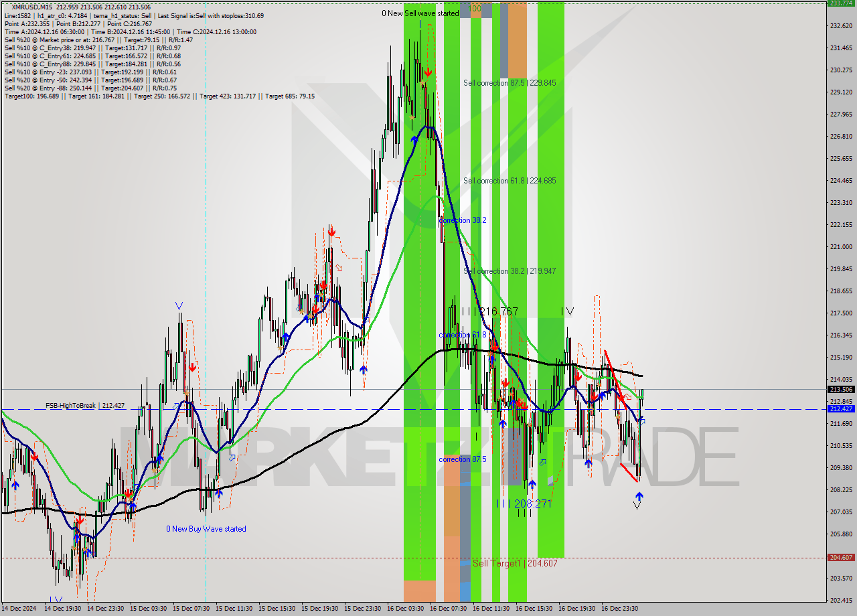Click the 208.225 price axis value
The image size is (857, 616).
[840, 490]
